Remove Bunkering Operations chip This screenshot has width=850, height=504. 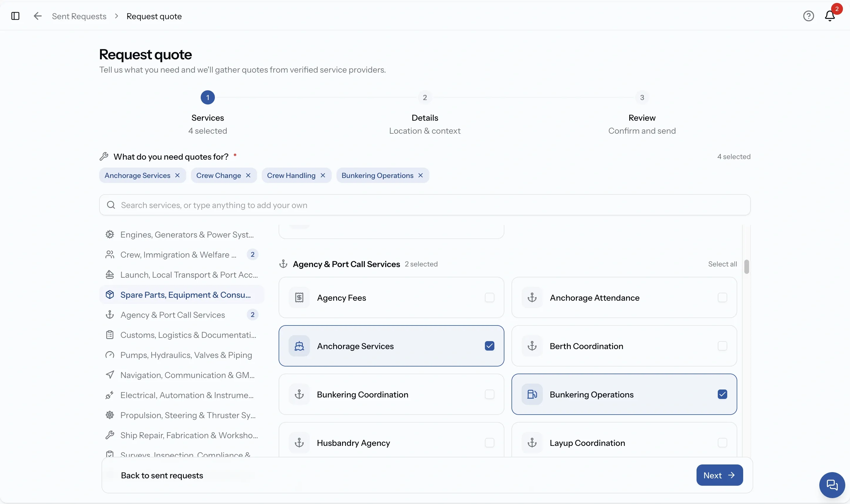[x=420, y=175]
